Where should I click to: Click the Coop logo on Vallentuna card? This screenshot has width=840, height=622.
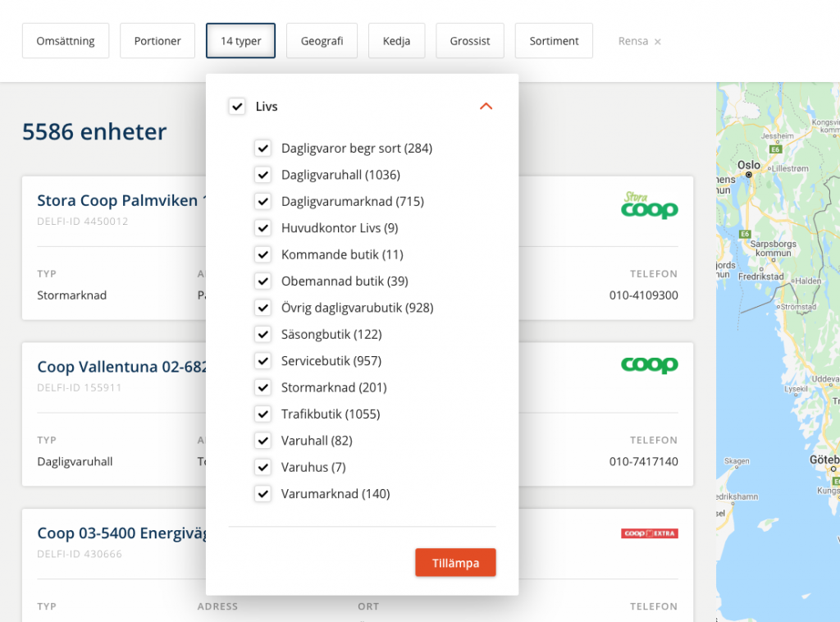pos(650,365)
